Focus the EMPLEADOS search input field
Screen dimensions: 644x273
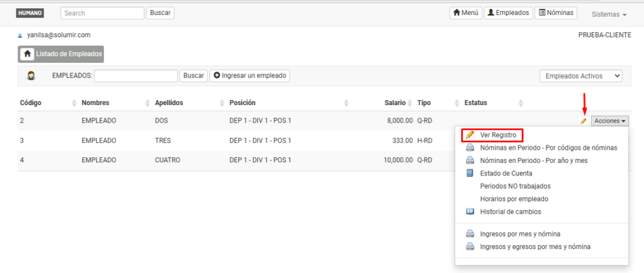tap(136, 76)
